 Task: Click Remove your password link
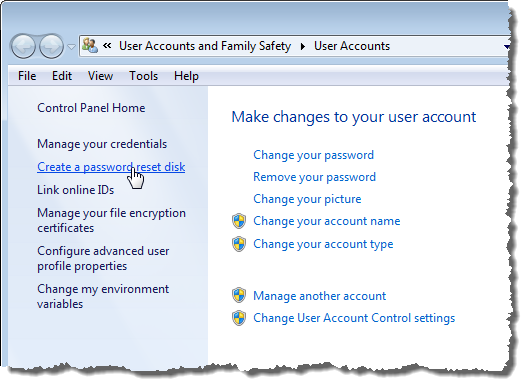pyautogui.click(x=315, y=177)
